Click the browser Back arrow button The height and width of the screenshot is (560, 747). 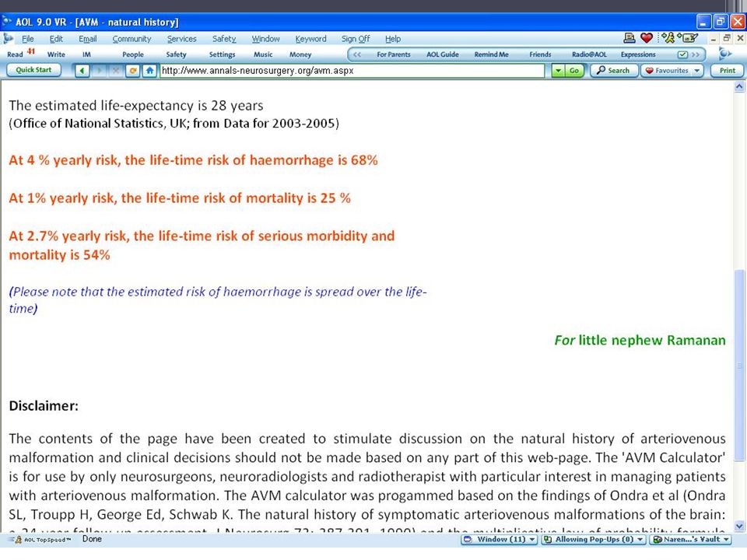click(82, 71)
